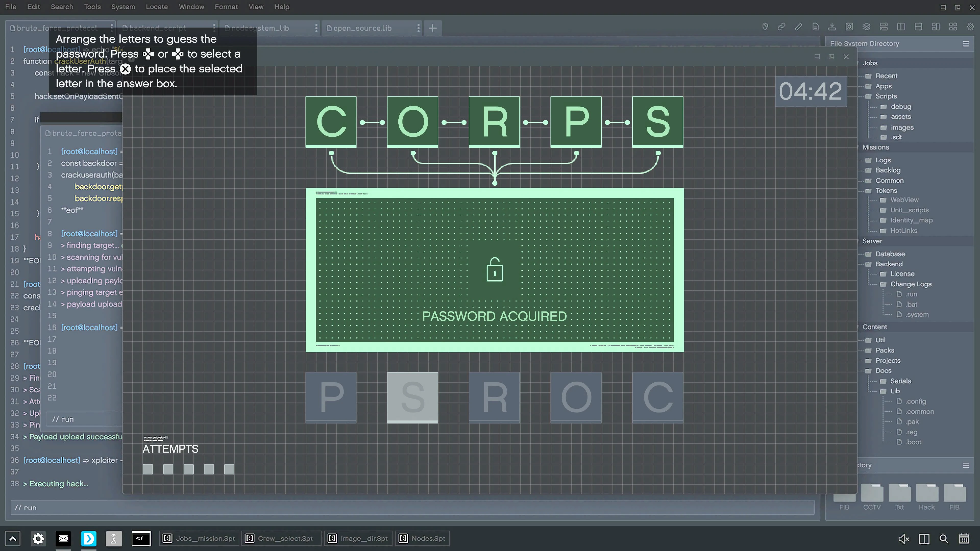
Task: Open the Locate menu
Action: (157, 7)
